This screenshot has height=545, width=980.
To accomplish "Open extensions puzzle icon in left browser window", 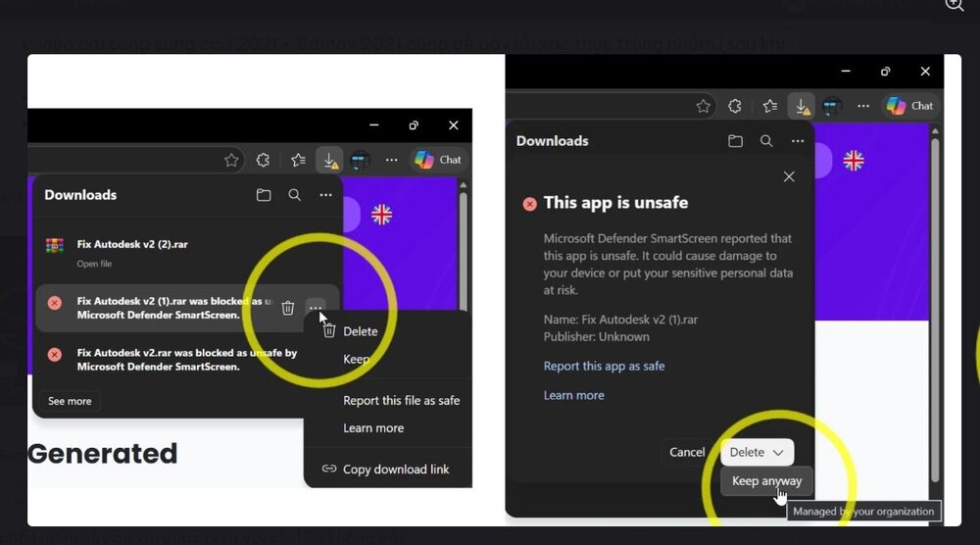I will coord(263,160).
